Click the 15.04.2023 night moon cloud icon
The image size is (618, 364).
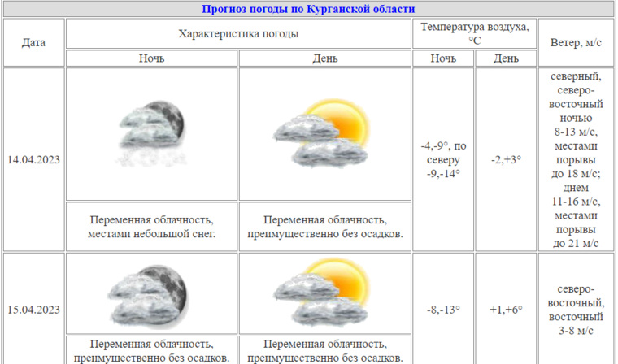coord(148,297)
